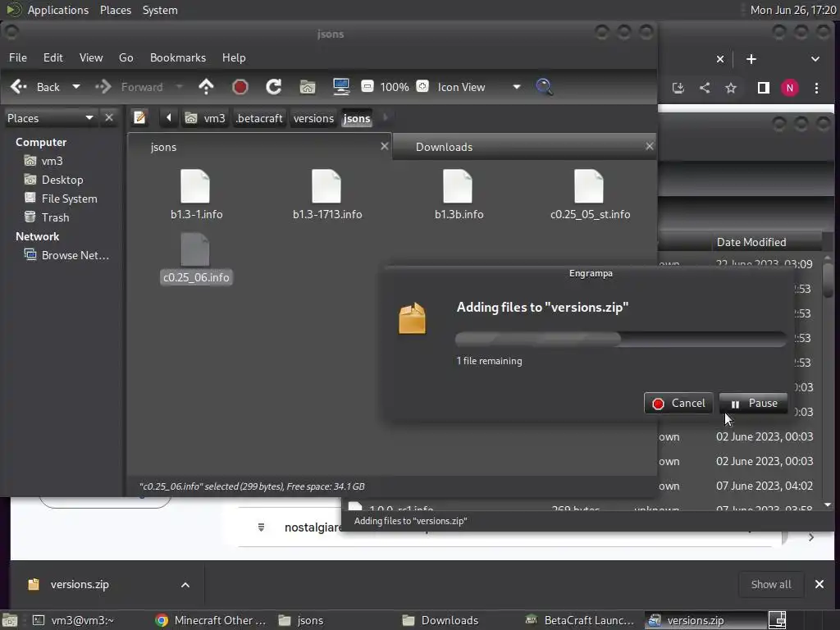Screen dimensions: 840x630
Task: Pause the Engrampa archive operation
Action: point(754,404)
